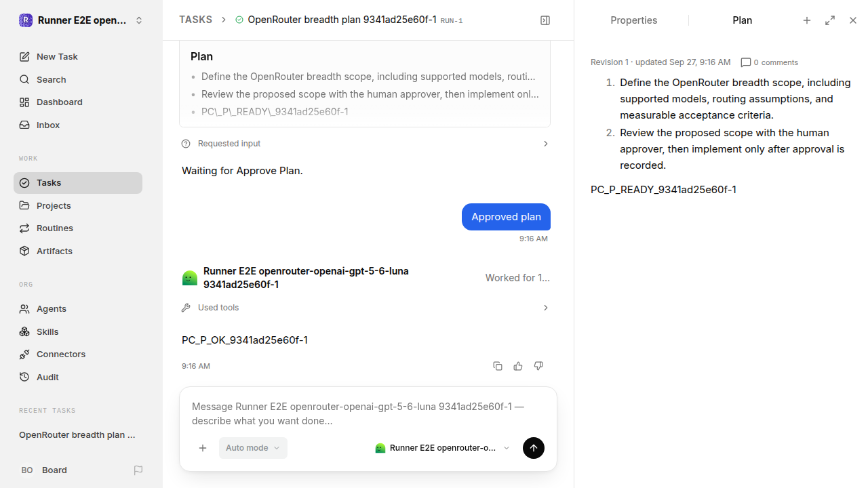Click the plus icon in right panel header
The height and width of the screenshot is (488, 868).
click(807, 20)
